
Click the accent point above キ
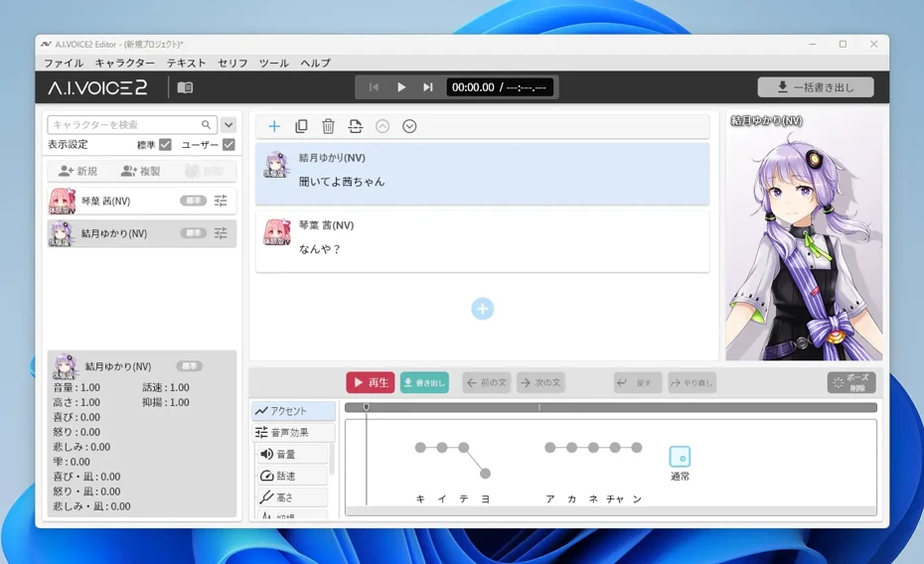420,448
